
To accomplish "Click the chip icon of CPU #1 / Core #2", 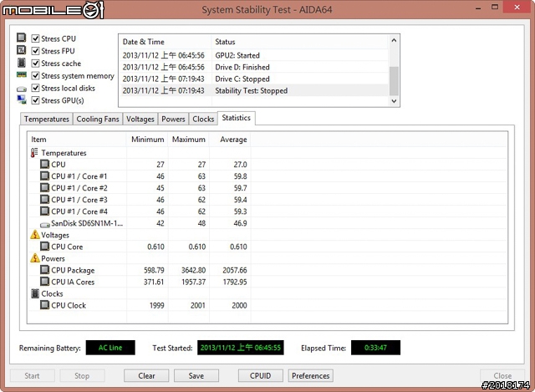I will point(44,187).
